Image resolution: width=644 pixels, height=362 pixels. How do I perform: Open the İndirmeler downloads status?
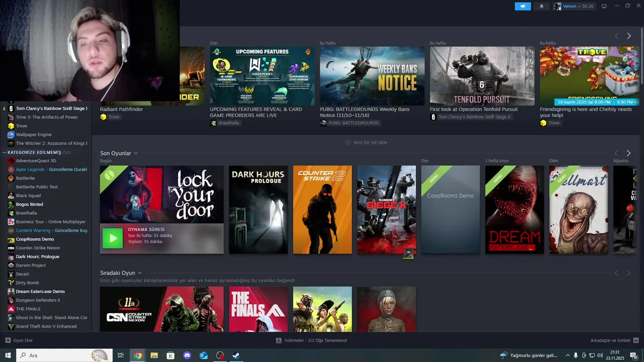[x=311, y=340]
